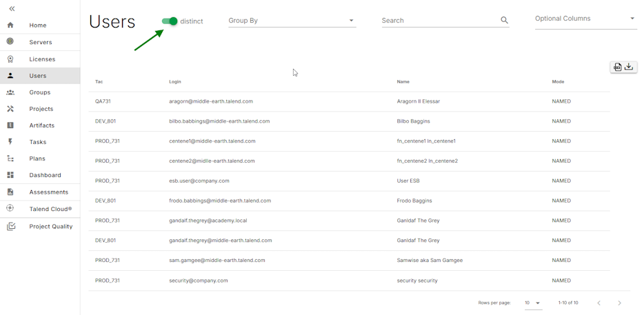Viewport: 644px width, 315px height.
Task: Click the download export icon
Action: point(629,67)
